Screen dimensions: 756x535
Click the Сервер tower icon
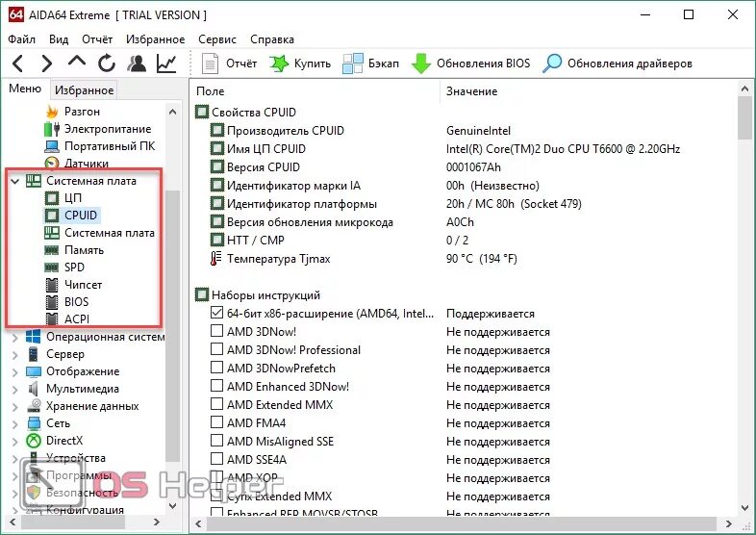pyautogui.click(x=34, y=354)
